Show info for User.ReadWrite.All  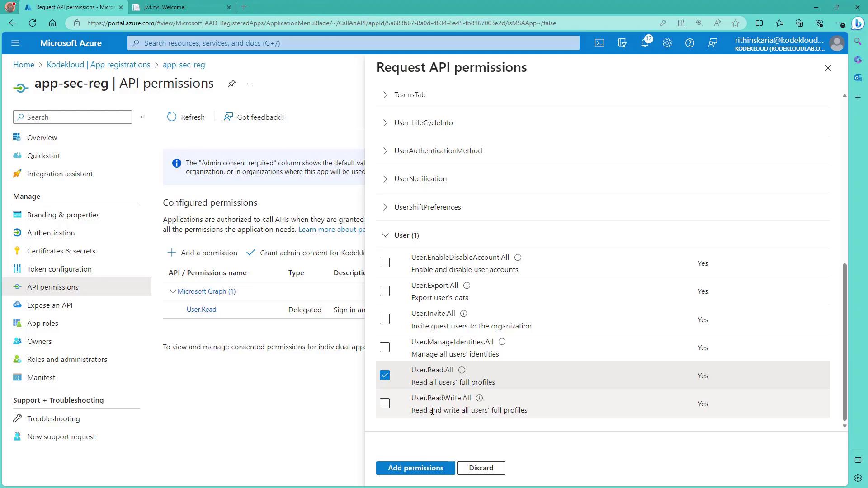pyautogui.click(x=480, y=398)
